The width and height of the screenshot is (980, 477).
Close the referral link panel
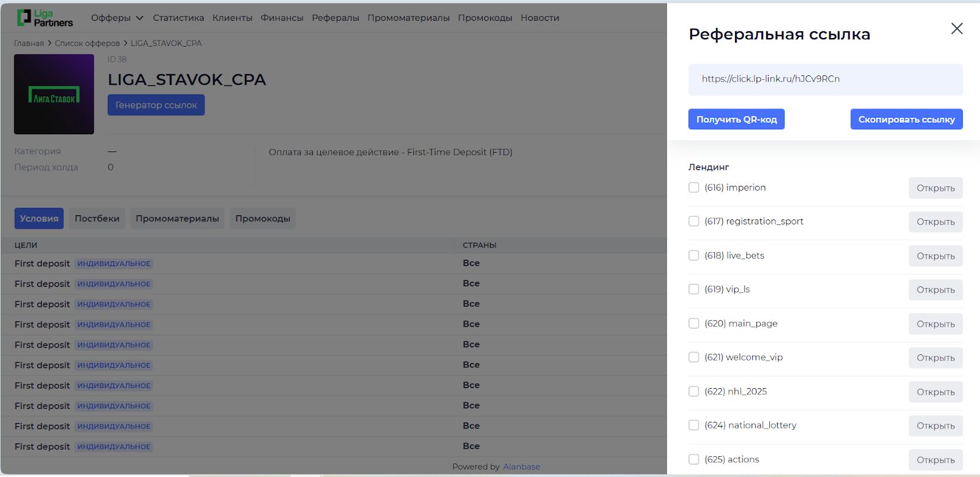956,29
